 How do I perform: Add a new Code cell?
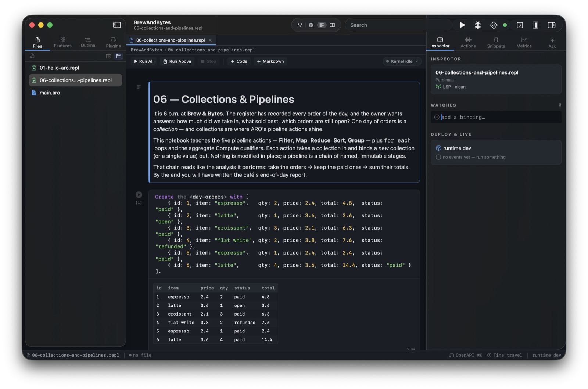239,61
